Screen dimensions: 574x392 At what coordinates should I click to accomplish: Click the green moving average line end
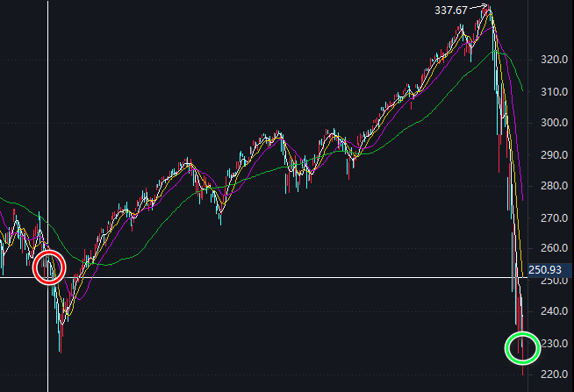tap(522, 89)
